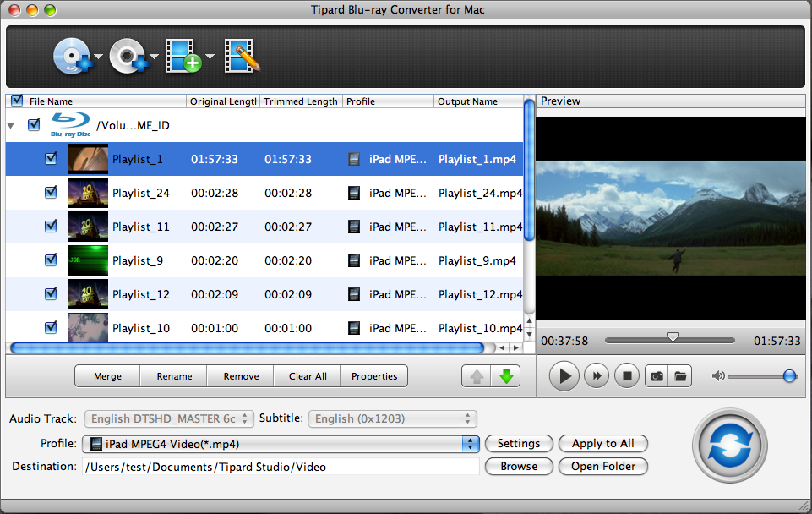Click the profile icon in Playlist_11 row

coord(354,227)
